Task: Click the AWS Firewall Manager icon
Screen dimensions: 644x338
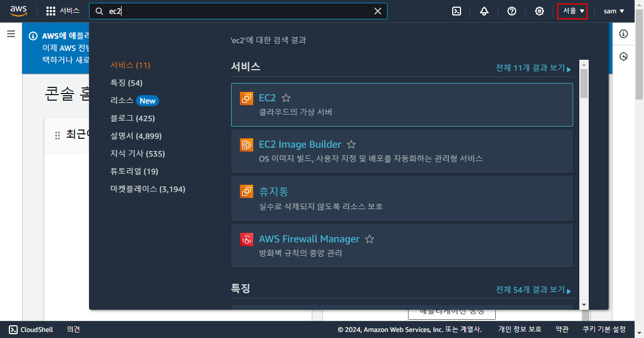Action: [x=247, y=240]
